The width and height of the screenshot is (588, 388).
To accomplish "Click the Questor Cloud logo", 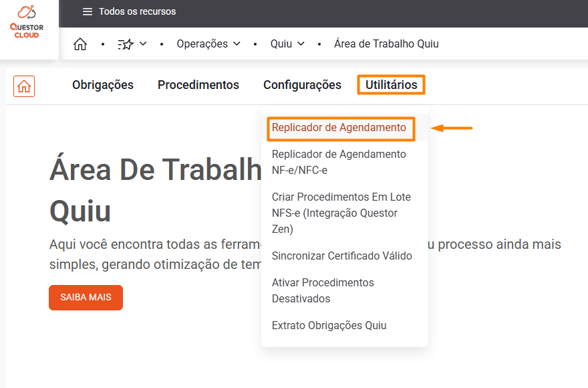I will point(27,21).
